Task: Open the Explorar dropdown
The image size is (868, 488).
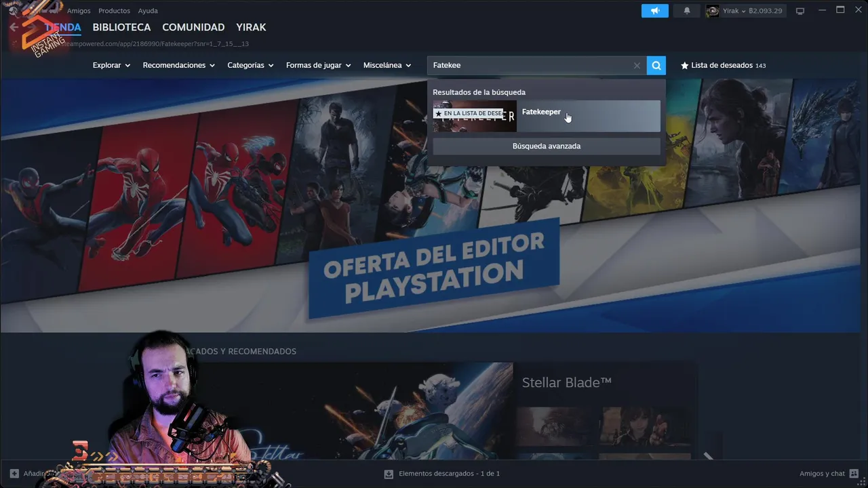Action: [111, 65]
